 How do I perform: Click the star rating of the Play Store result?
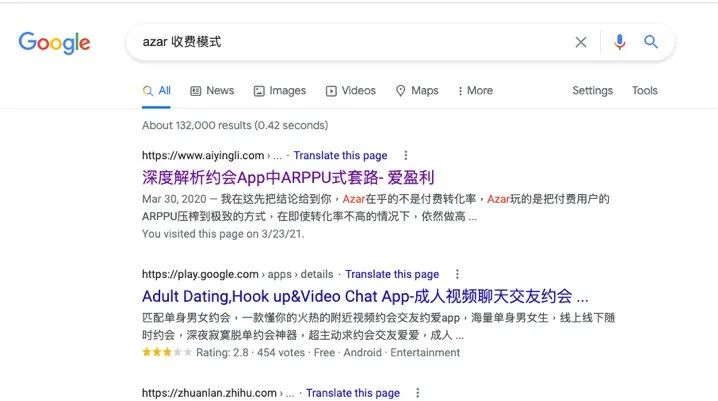tap(167, 352)
